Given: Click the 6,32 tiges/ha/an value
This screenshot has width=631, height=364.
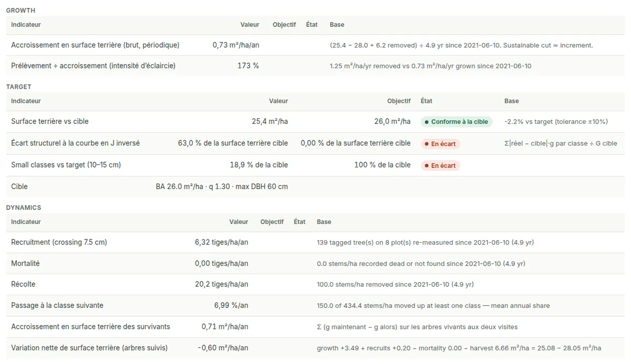Looking at the screenshot, I should (x=221, y=242).
